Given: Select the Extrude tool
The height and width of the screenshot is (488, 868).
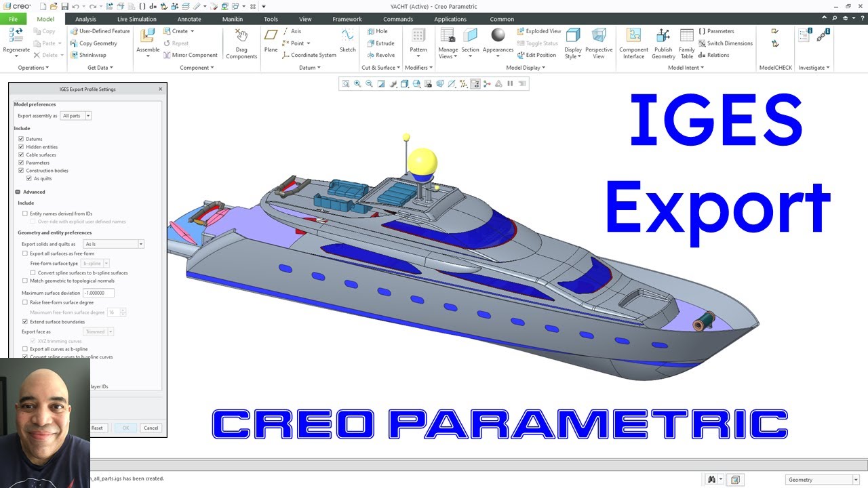Looking at the screenshot, I should [x=380, y=43].
